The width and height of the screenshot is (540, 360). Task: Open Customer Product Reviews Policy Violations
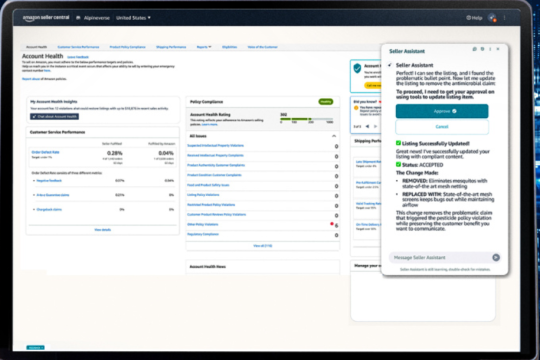point(217,215)
